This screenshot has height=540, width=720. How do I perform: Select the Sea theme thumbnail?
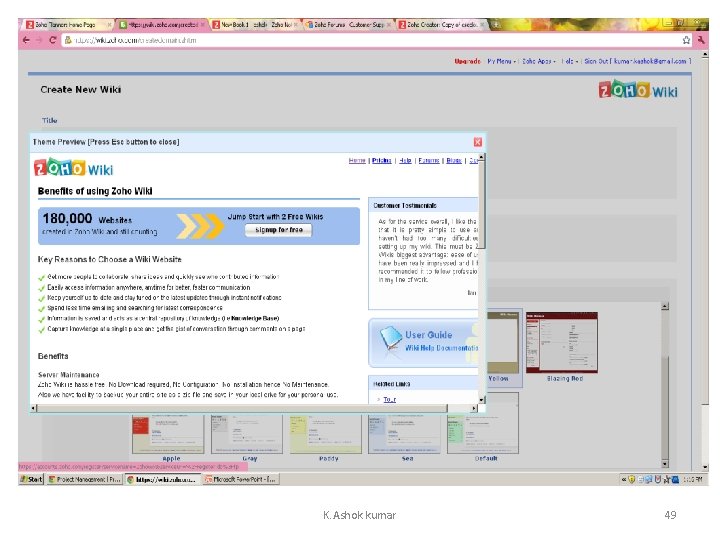[405, 435]
